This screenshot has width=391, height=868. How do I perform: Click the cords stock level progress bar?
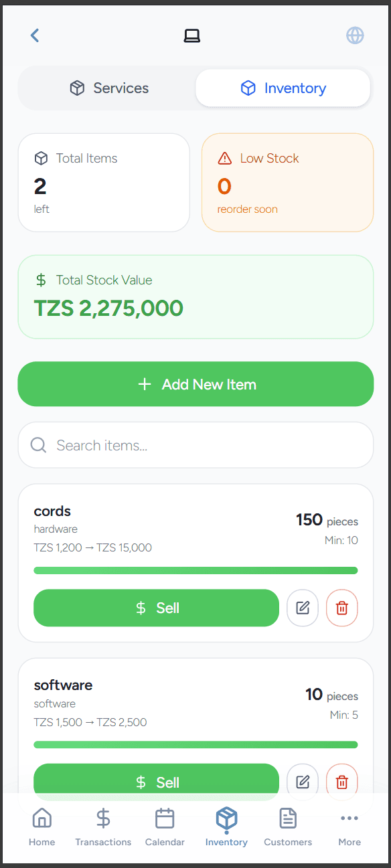(195, 570)
